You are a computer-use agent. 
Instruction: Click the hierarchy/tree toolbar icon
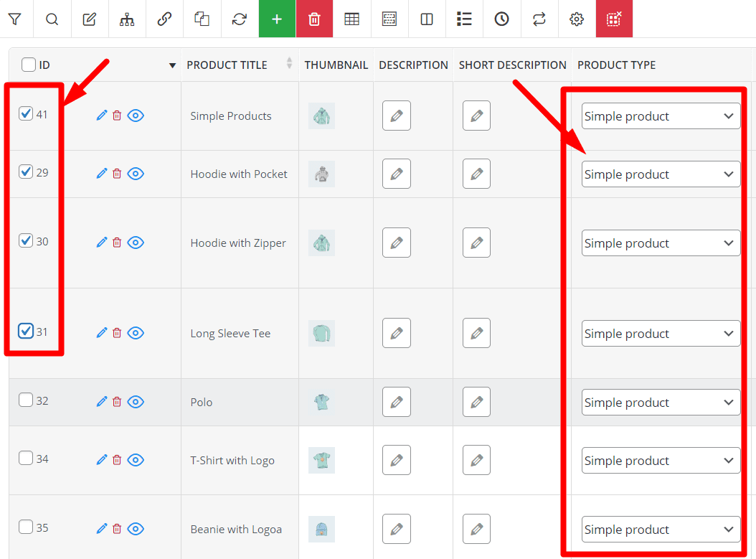(x=127, y=19)
